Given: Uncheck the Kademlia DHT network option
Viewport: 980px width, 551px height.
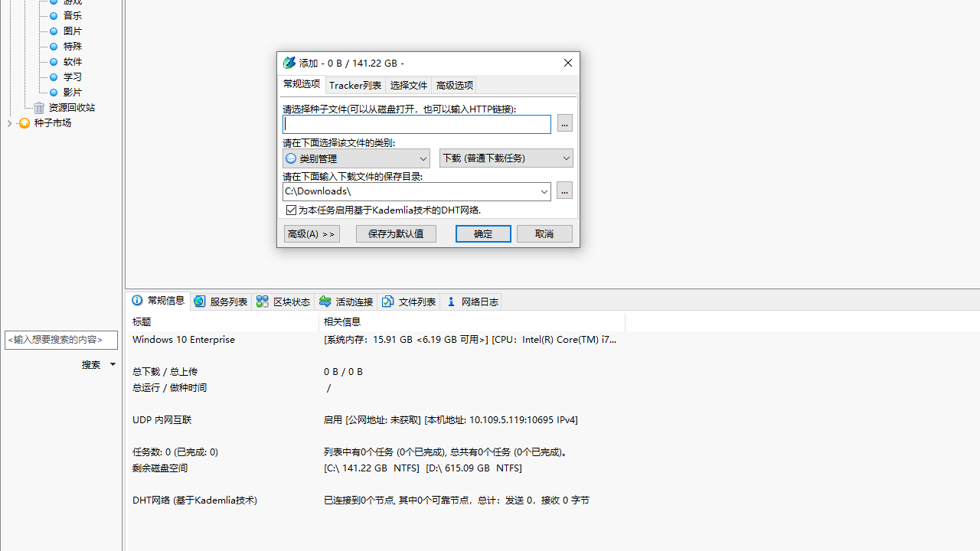Looking at the screenshot, I should click(292, 210).
